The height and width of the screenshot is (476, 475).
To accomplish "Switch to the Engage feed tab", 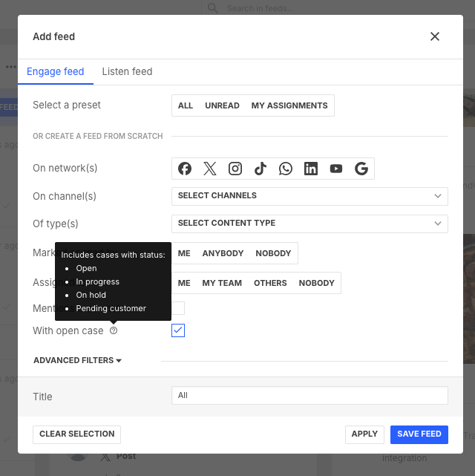I will (55, 72).
